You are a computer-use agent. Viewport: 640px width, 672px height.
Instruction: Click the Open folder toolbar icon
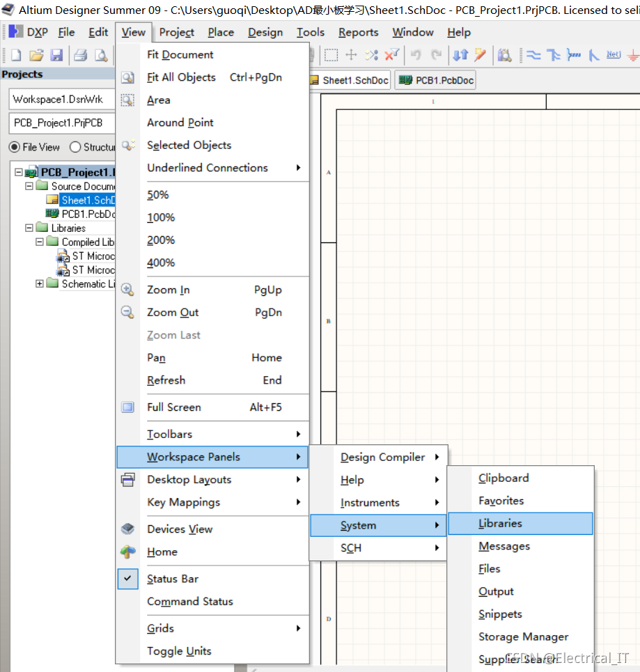36,55
